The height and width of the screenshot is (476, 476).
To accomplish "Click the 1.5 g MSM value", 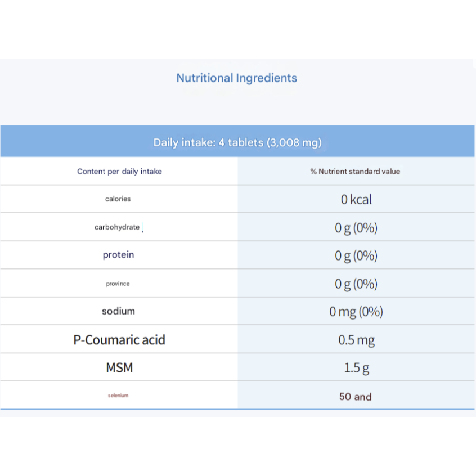I will pos(356,368).
